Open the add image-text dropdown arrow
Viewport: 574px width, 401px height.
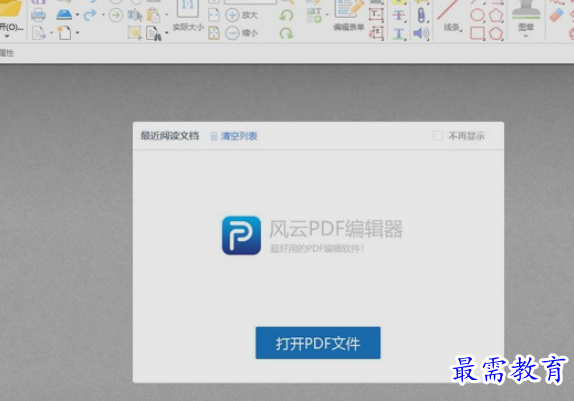tap(327, 15)
